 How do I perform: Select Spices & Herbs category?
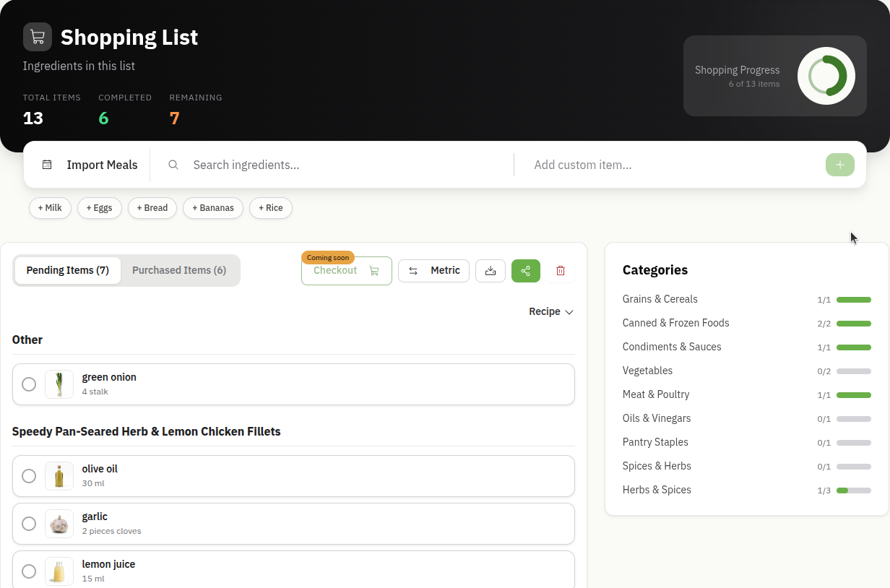point(657,466)
